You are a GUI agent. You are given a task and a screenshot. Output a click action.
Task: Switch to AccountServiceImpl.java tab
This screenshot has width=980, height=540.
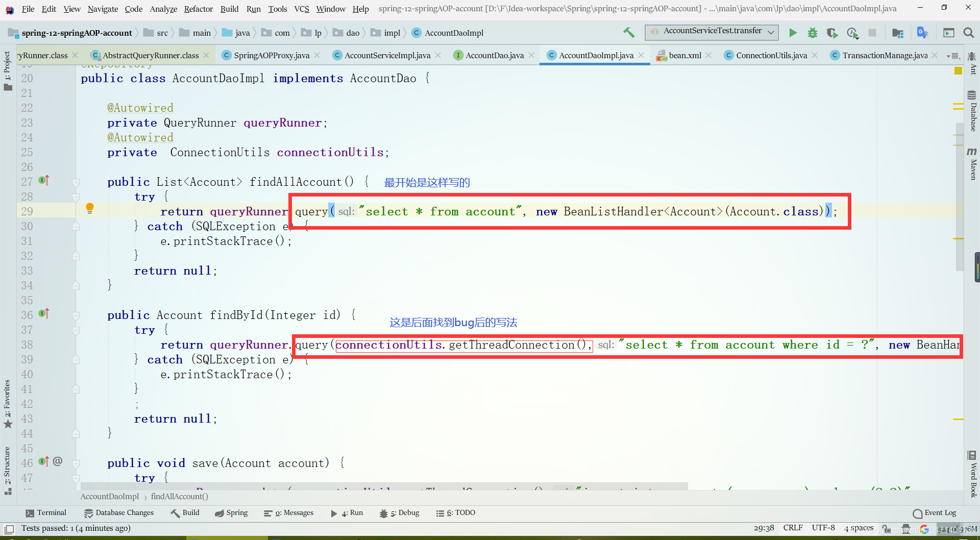click(387, 55)
